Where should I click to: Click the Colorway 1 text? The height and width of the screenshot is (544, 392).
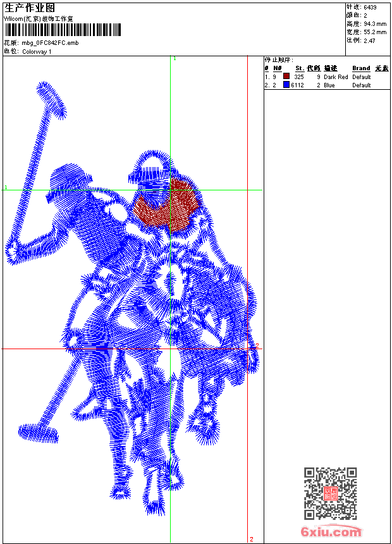[x=37, y=52]
